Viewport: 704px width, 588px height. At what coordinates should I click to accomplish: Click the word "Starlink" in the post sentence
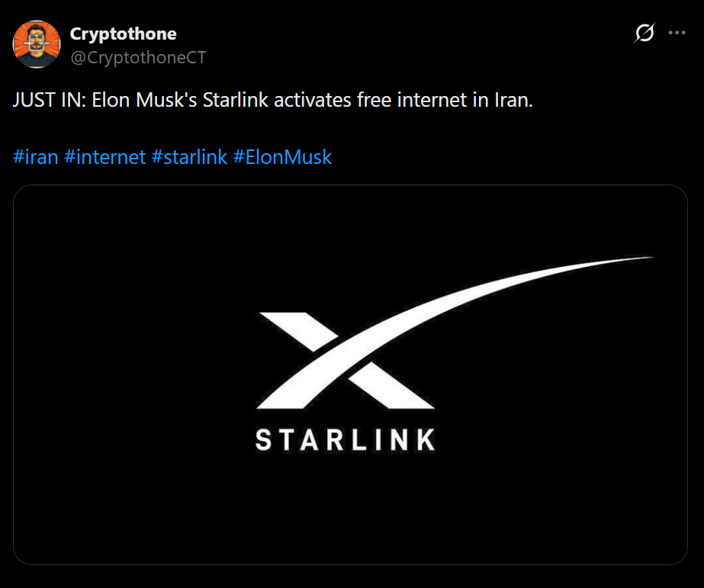[x=235, y=100]
